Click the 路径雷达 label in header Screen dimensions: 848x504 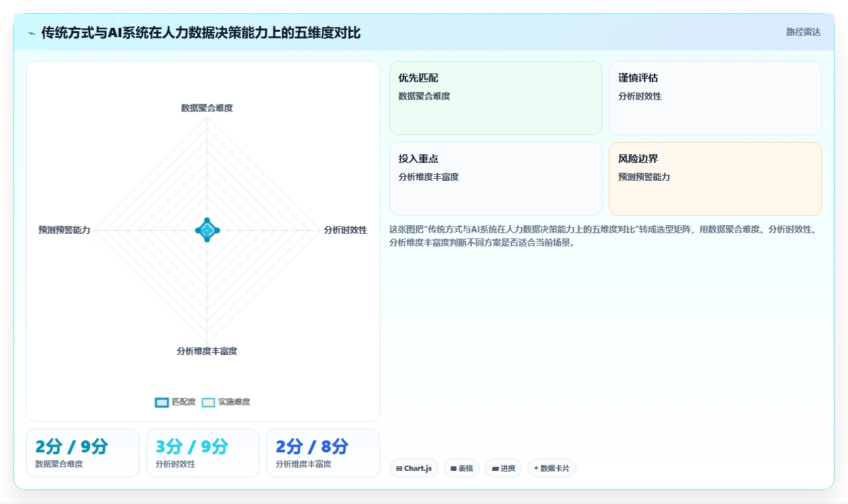pos(803,32)
